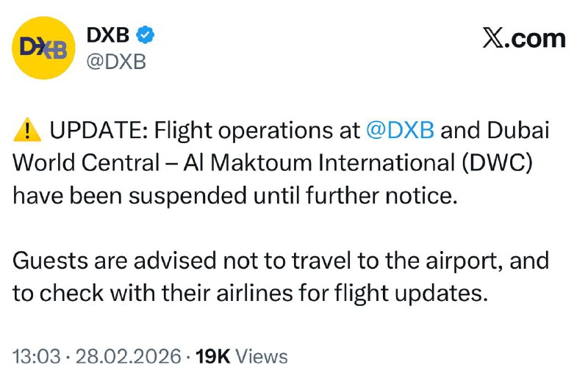
Task: Click the ".com" text beside the X logo
Action: [x=535, y=38]
